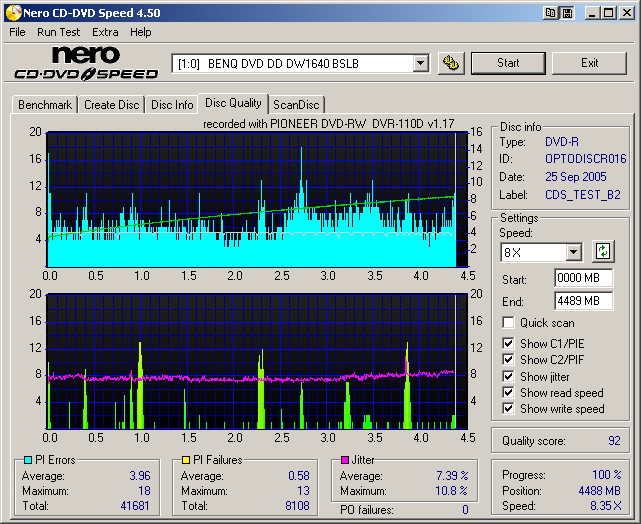
Task: Click the save floppy disk icon
Action: click(x=567, y=13)
